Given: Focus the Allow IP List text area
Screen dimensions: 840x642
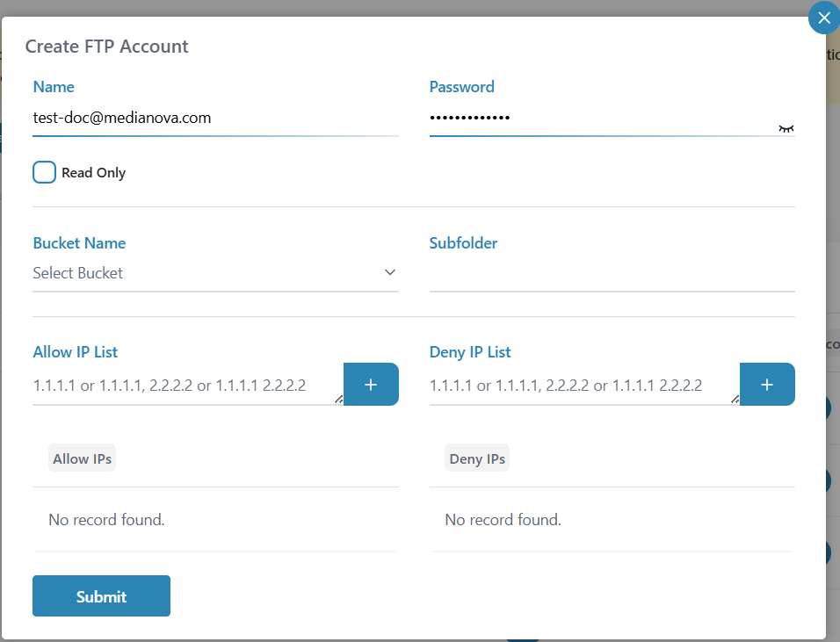Looking at the screenshot, I should coord(185,386).
